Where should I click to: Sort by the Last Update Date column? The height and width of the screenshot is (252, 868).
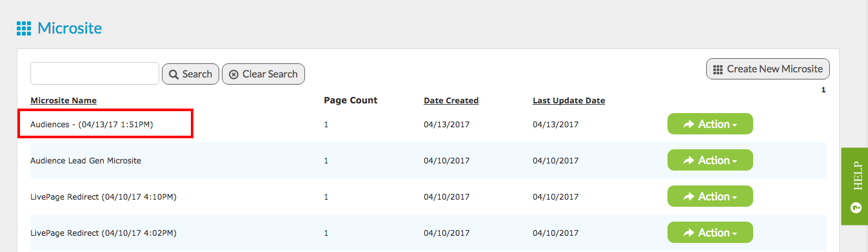[569, 100]
